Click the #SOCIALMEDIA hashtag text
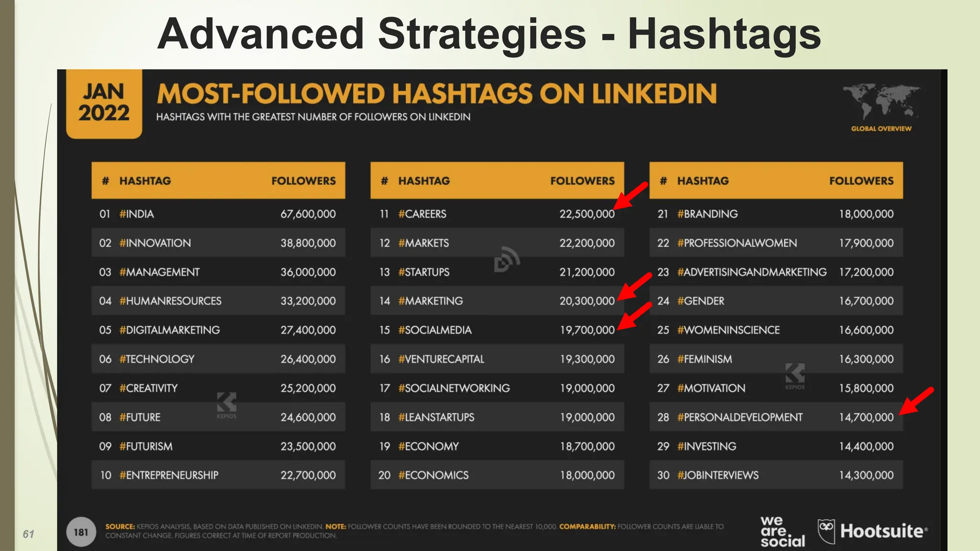980x551 pixels. tap(435, 330)
